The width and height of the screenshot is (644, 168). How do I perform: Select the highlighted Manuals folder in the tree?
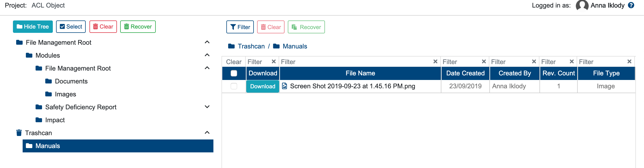118,146
